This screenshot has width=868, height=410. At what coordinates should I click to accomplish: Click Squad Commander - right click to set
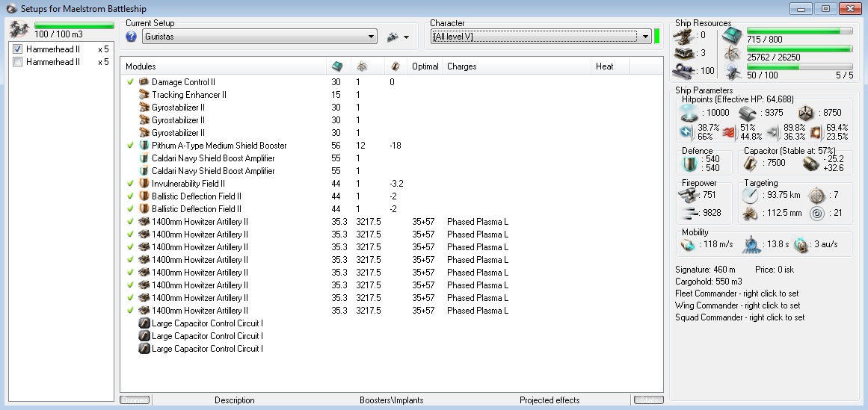(x=739, y=317)
